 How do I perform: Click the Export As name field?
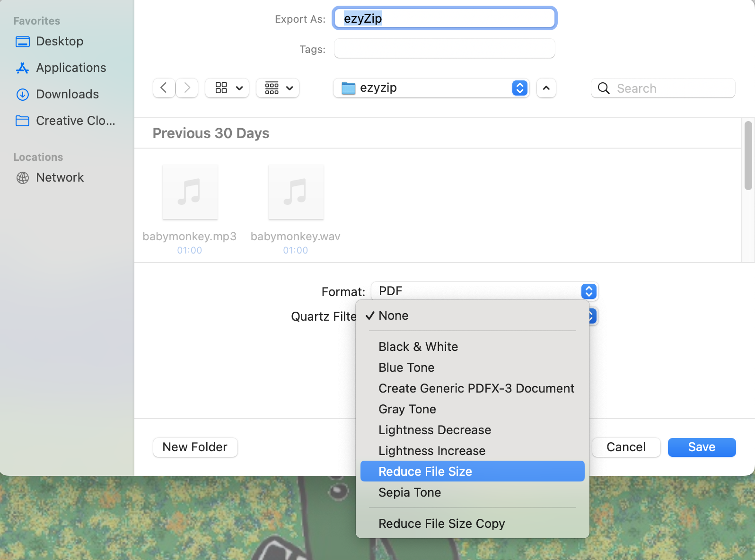[445, 18]
